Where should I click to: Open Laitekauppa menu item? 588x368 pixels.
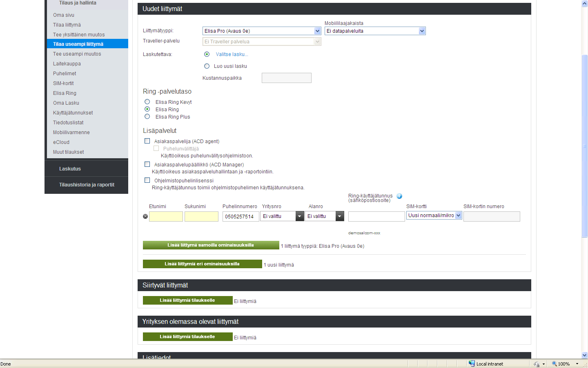click(67, 64)
